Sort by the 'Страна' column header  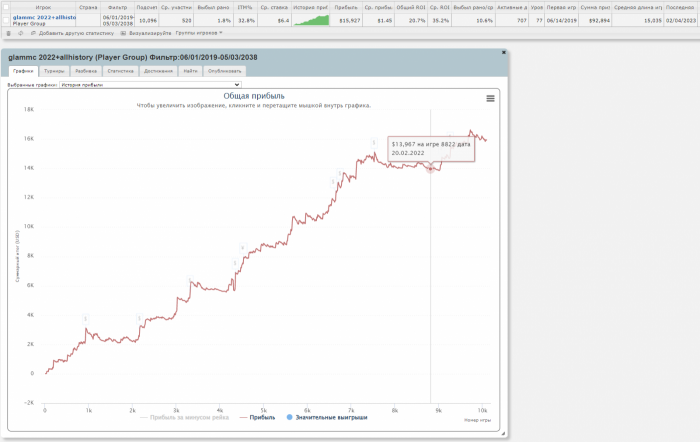pyautogui.click(x=88, y=8)
